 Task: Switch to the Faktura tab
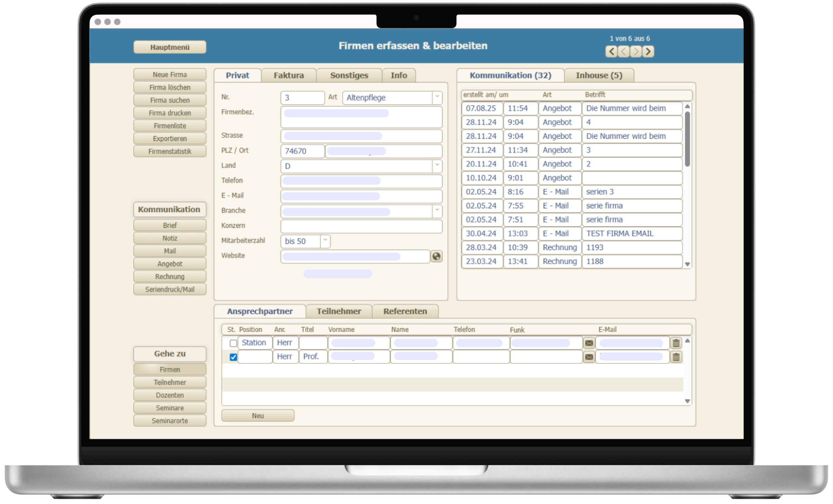click(x=288, y=75)
